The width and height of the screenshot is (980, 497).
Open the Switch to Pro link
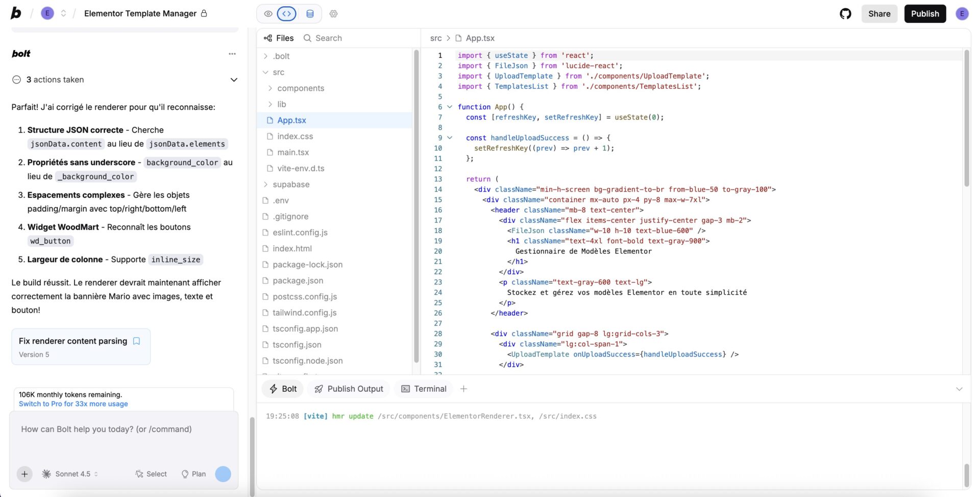72,404
